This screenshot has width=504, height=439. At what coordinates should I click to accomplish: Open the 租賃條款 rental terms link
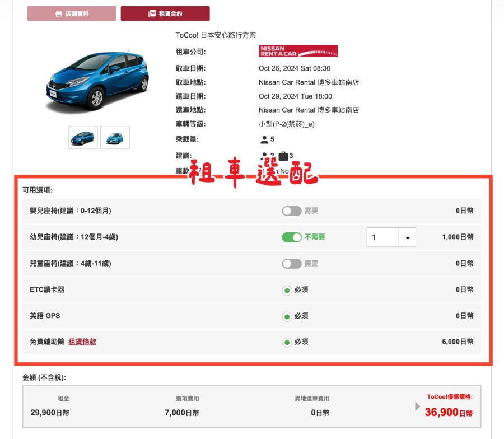point(82,342)
